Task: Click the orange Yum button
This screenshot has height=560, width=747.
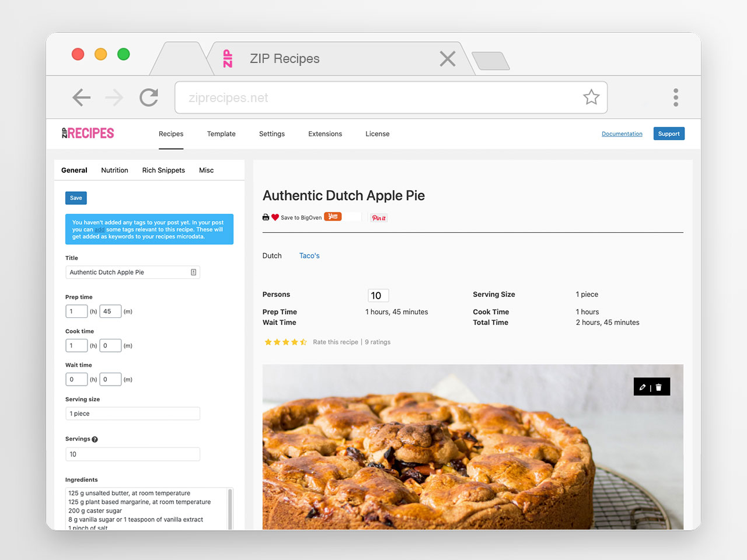Action: coord(333,216)
